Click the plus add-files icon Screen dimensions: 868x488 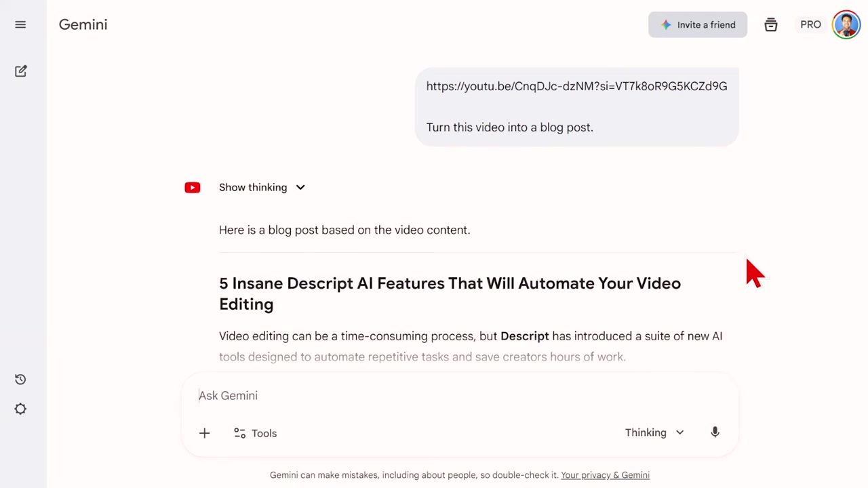tap(204, 433)
